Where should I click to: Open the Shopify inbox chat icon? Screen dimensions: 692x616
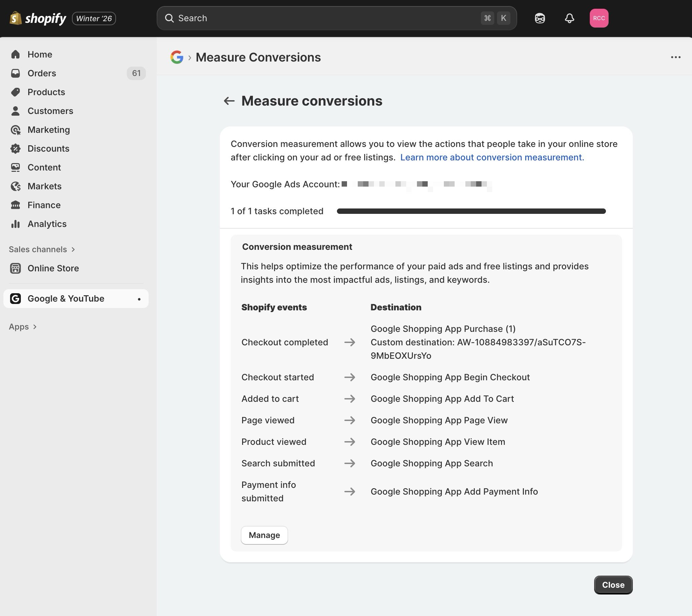[x=540, y=18]
